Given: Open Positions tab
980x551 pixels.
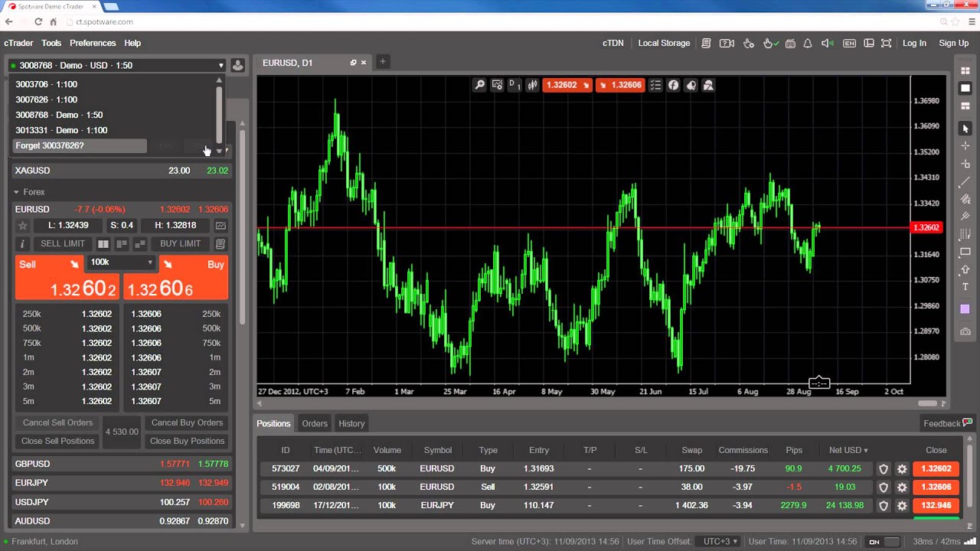Looking at the screenshot, I should point(273,423).
